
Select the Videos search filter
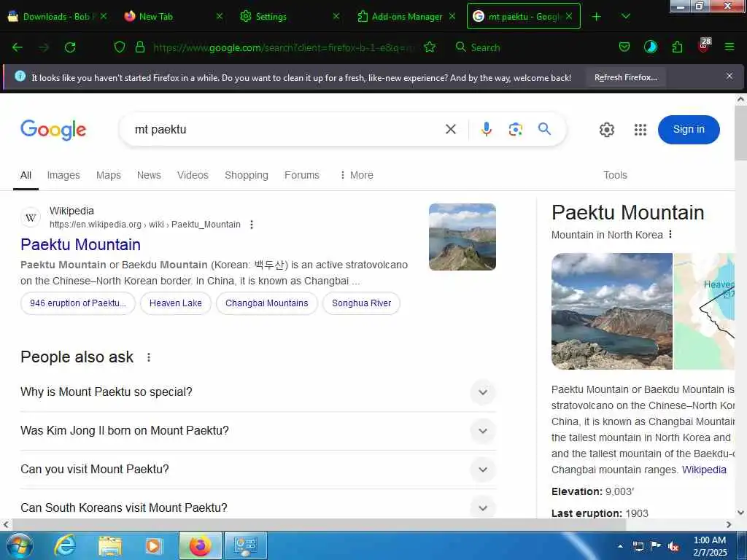tap(193, 175)
